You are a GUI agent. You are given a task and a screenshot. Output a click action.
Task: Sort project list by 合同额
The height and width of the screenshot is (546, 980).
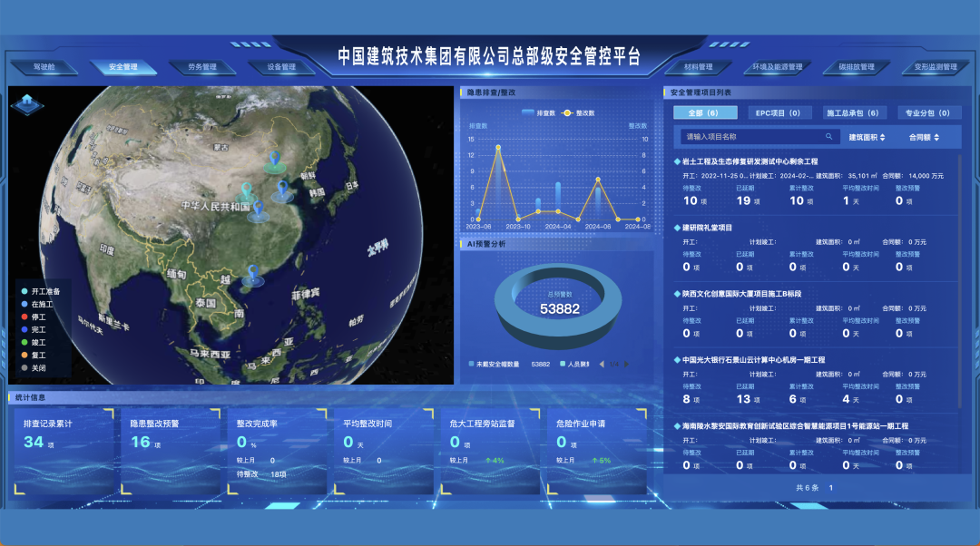tap(926, 137)
